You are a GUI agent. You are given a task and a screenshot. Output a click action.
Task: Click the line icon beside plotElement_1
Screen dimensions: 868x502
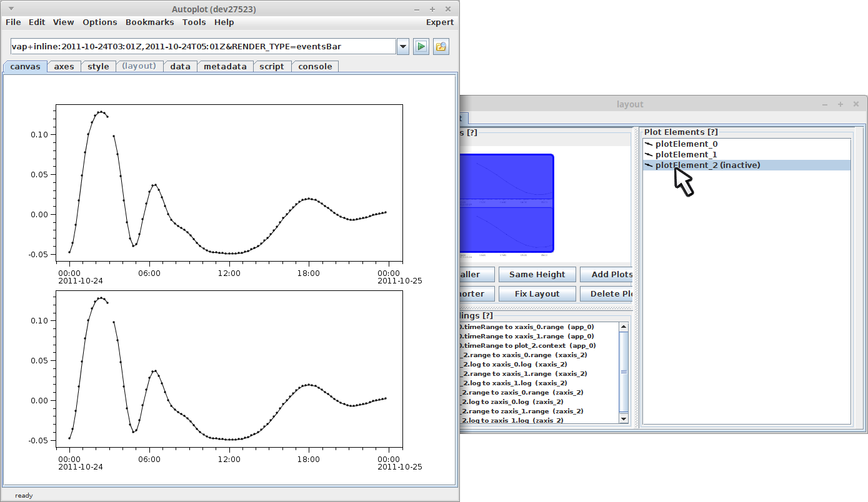(x=649, y=154)
